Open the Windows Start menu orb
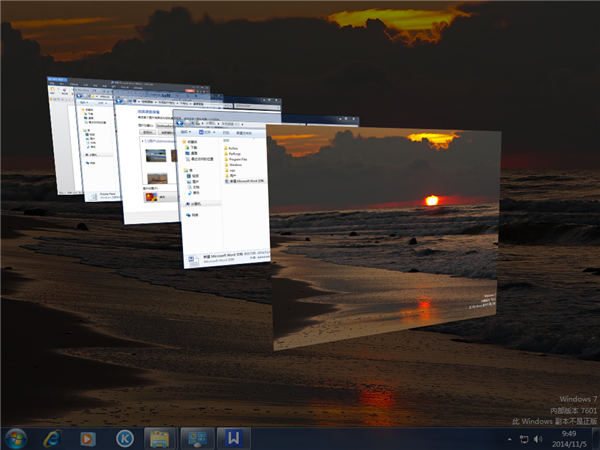This screenshot has height=450, width=600. click(x=16, y=438)
